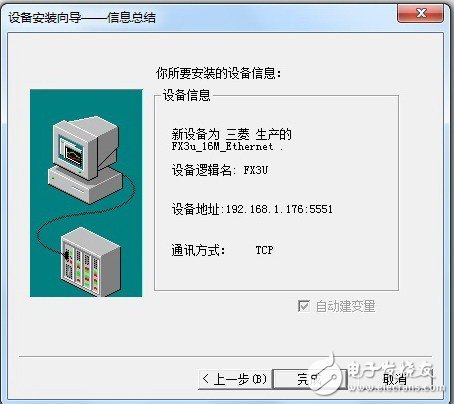Select the FX3u_16M_Ethernet device model text
Screen dimensions: 454x404
[222, 146]
